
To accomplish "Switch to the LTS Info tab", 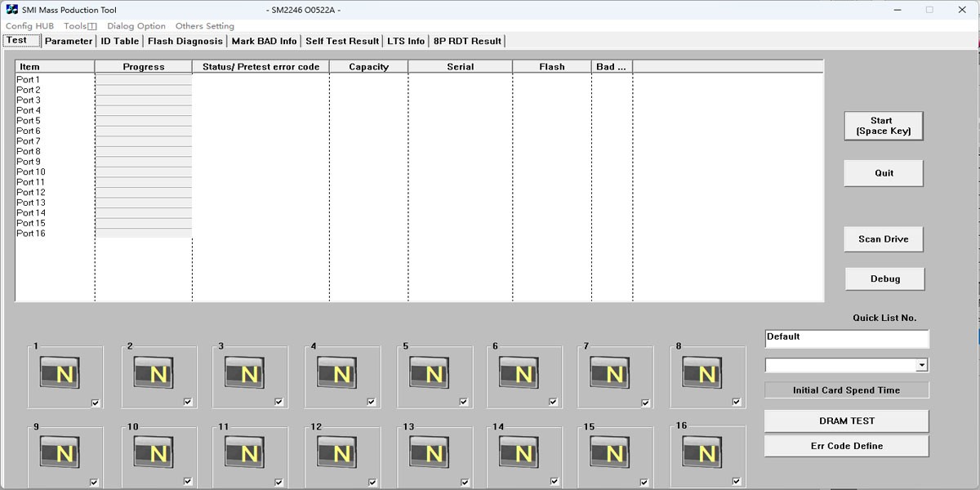I will point(406,41).
